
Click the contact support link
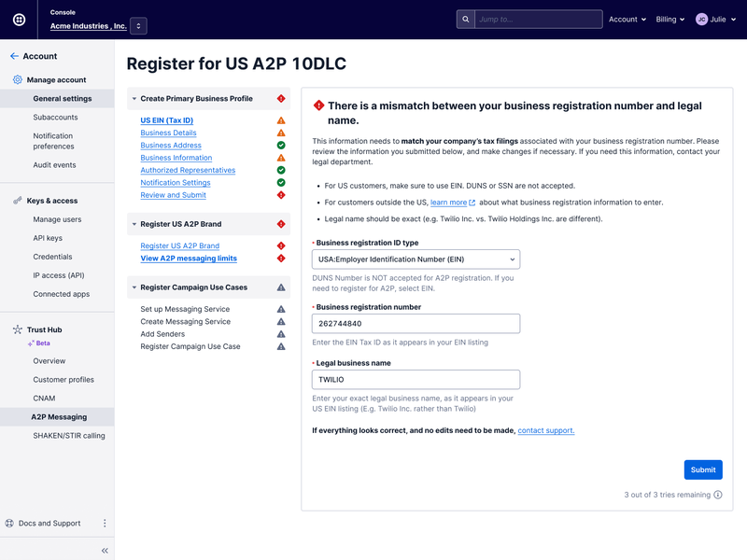[x=545, y=430]
